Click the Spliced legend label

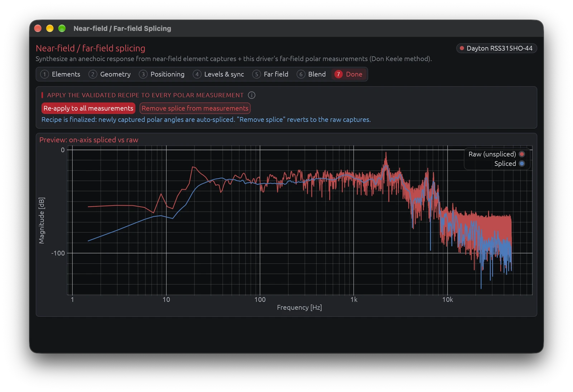pyautogui.click(x=505, y=164)
